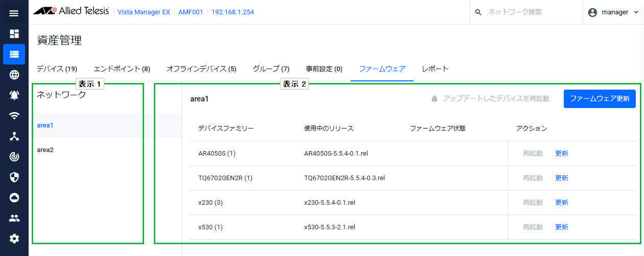Open the レポート tab
644x256 pixels.
point(435,69)
